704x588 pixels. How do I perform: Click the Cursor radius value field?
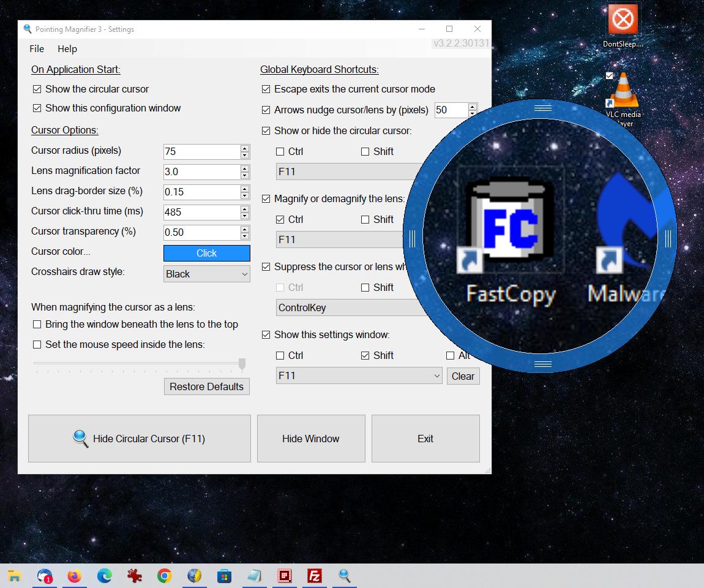pyautogui.click(x=202, y=151)
